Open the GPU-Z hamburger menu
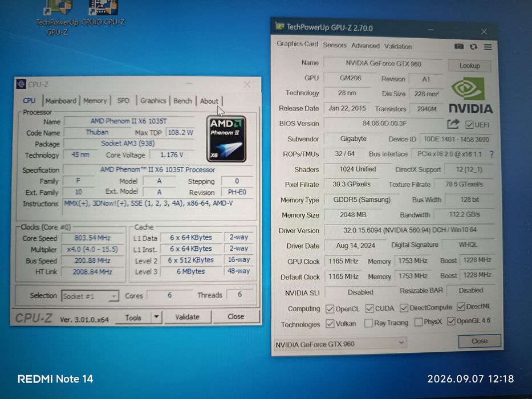The height and width of the screenshot is (399, 532). click(x=488, y=47)
